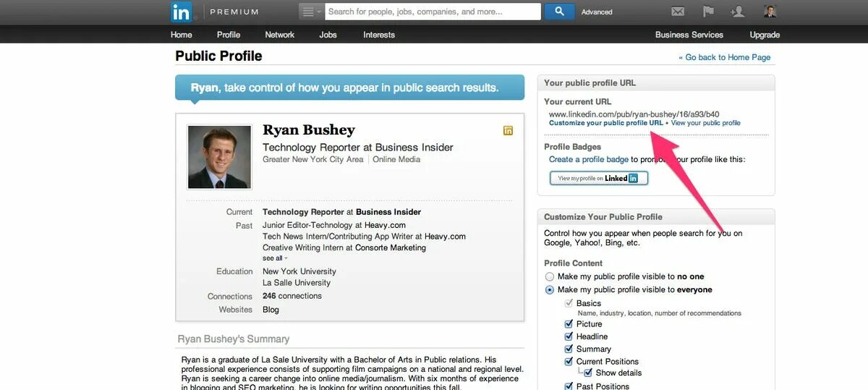
Task: Open the search category dropdown icon
Action: 310,12
